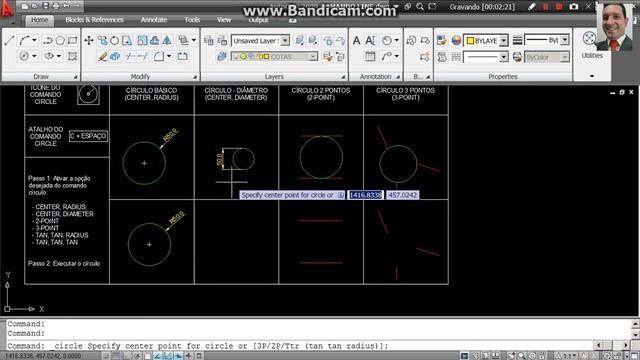Image resolution: width=640 pixels, height=360 pixels.
Task: Click the command line input area
Action: coord(299,346)
